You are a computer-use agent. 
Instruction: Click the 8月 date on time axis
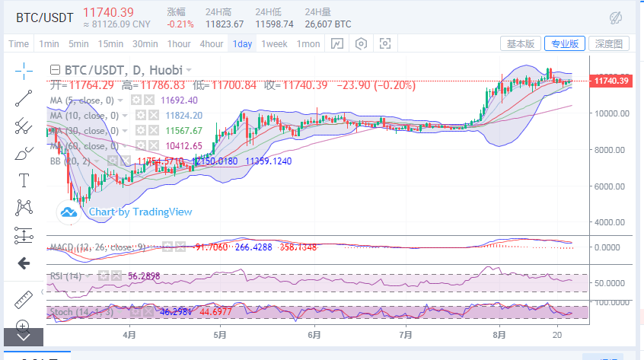(499, 335)
